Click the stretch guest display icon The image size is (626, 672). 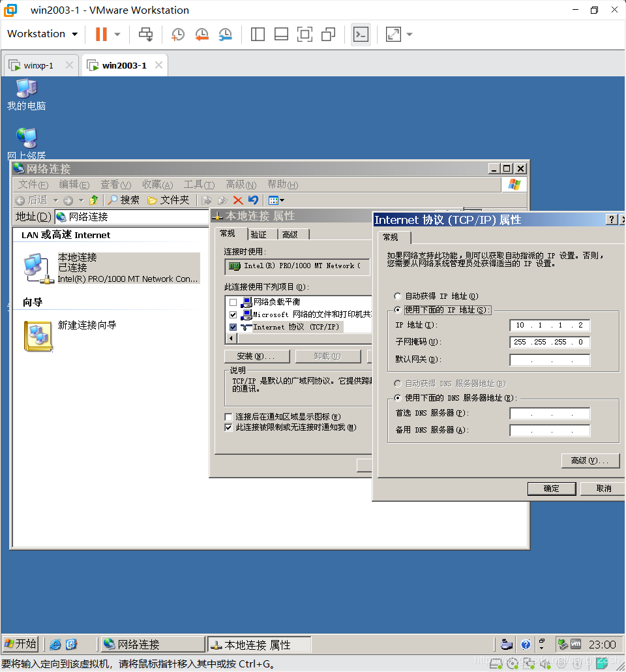click(393, 35)
